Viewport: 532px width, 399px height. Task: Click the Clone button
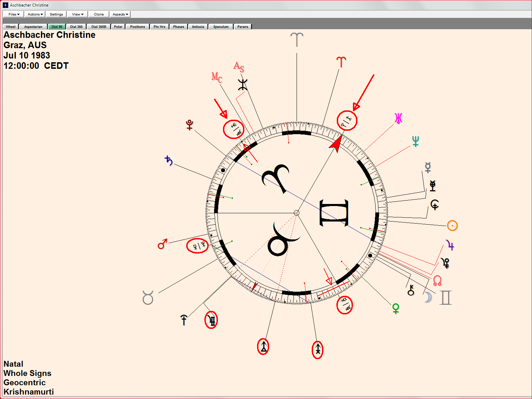99,14
